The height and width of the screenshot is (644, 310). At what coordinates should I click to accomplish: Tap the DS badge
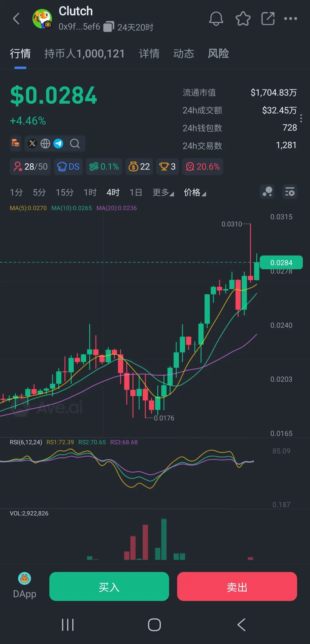pos(68,166)
